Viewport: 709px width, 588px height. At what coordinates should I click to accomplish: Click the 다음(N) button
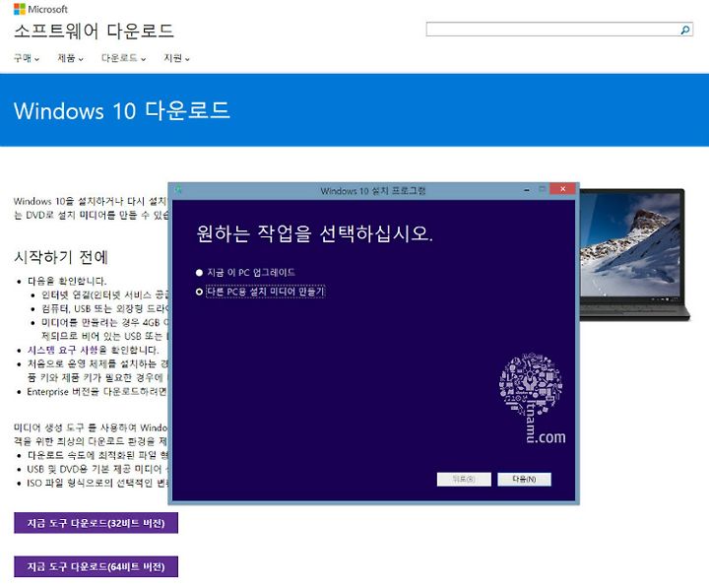[524, 479]
